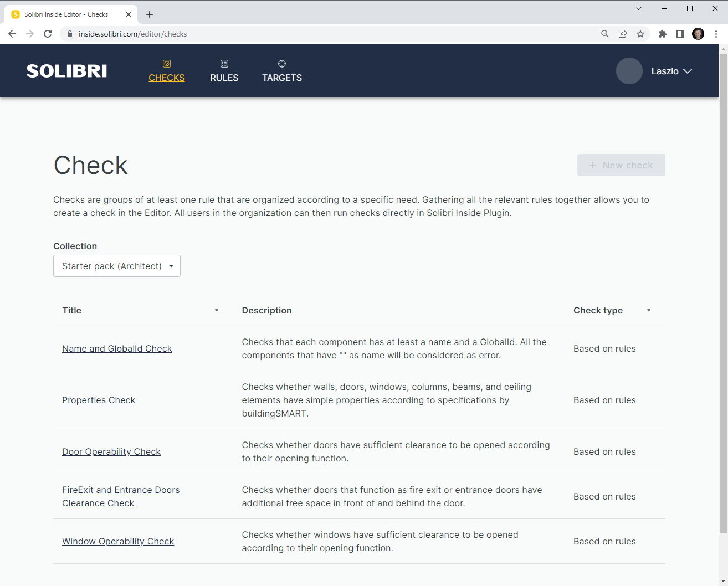Viewport: 728px width, 586px height.
Task: Click Based on rules for Window Operability Check
Action: 604,541
